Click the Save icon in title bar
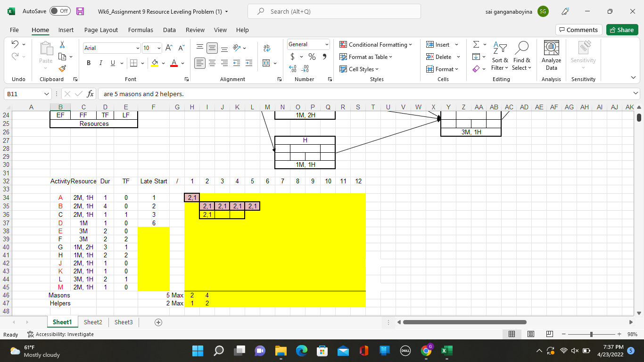The height and width of the screenshot is (362, 644). pos(80,11)
